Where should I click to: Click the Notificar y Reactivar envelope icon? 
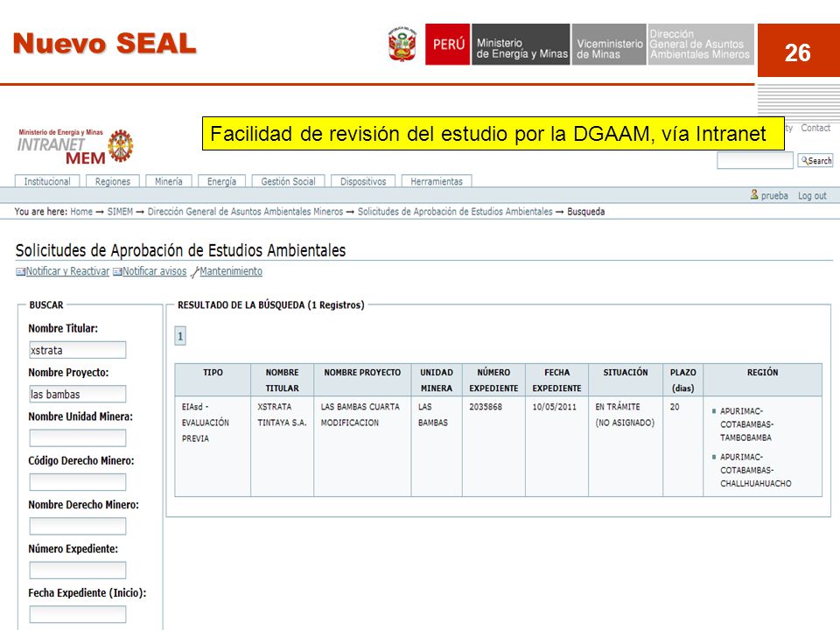point(20,271)
